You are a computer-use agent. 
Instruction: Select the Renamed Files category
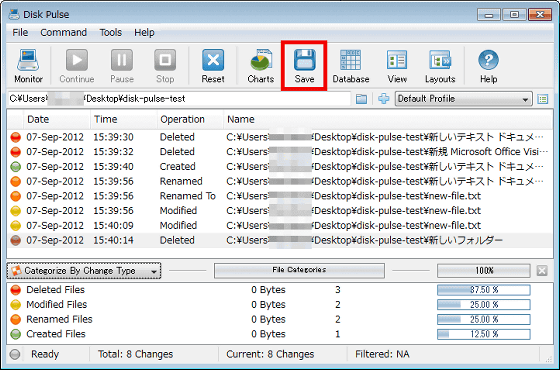(280, 319)
